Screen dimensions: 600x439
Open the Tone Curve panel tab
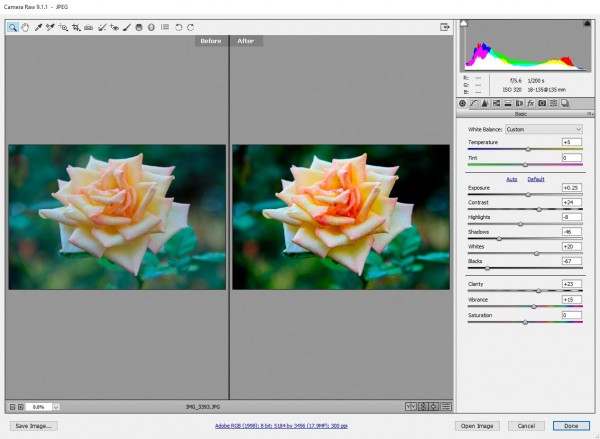tap(474, 103)
